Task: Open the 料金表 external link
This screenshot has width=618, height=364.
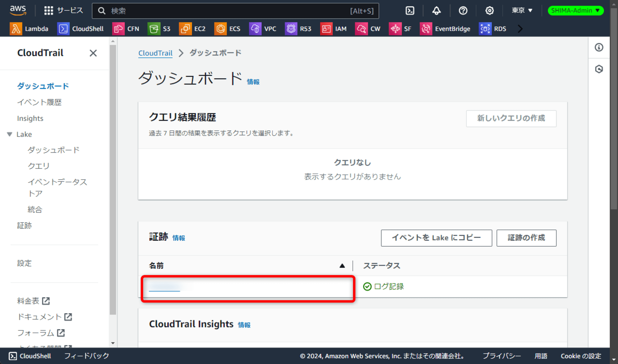Action: click(33, 301)
